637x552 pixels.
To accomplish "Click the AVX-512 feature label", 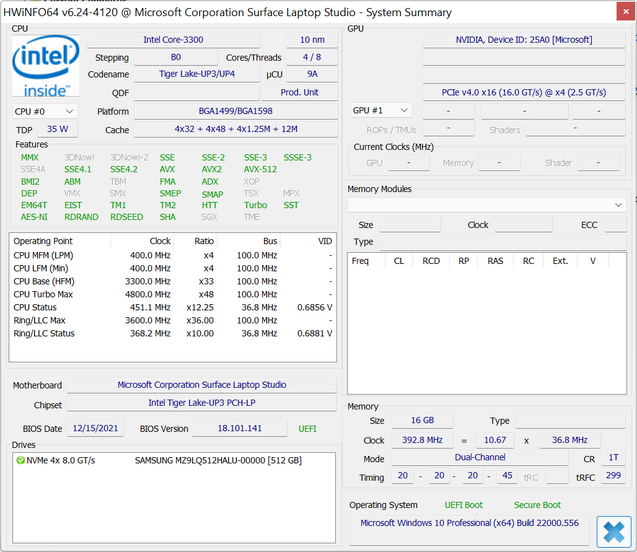I will click(264, 170).
